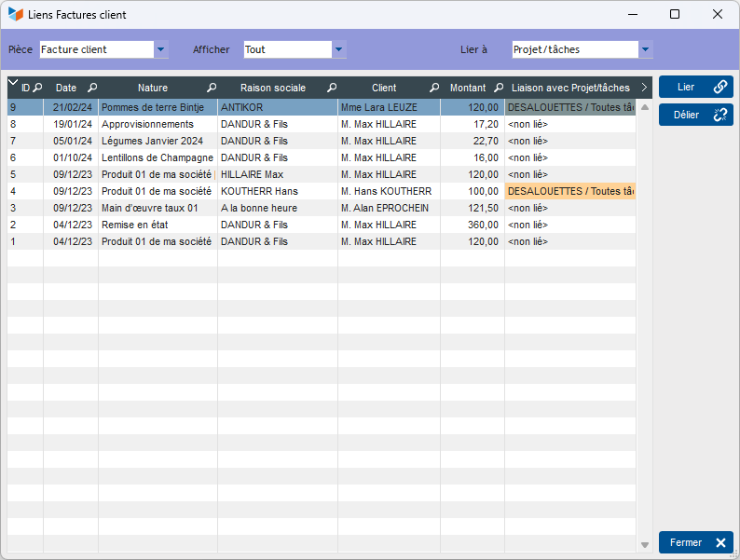740x560 pixels.
Task: Click the application logo in title bar
Action: tap(16, 15)
